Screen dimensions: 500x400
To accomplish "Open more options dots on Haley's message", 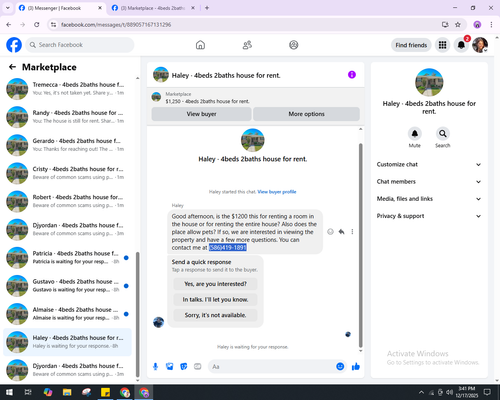I will tap(352, 232).
